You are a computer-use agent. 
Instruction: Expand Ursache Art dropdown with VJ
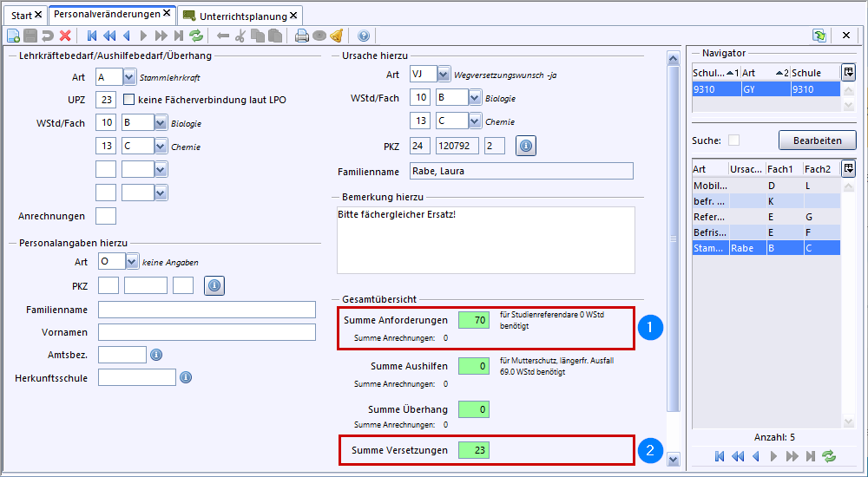tap(444, 75)
